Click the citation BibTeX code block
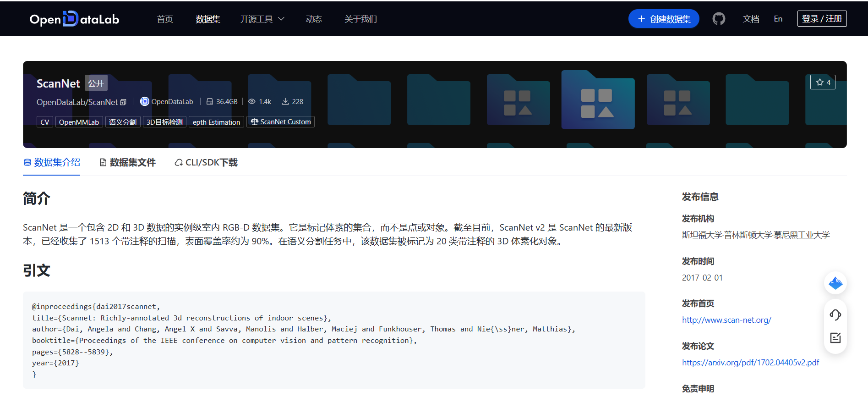This screenshot has width=868, height=397. point(334,340)
